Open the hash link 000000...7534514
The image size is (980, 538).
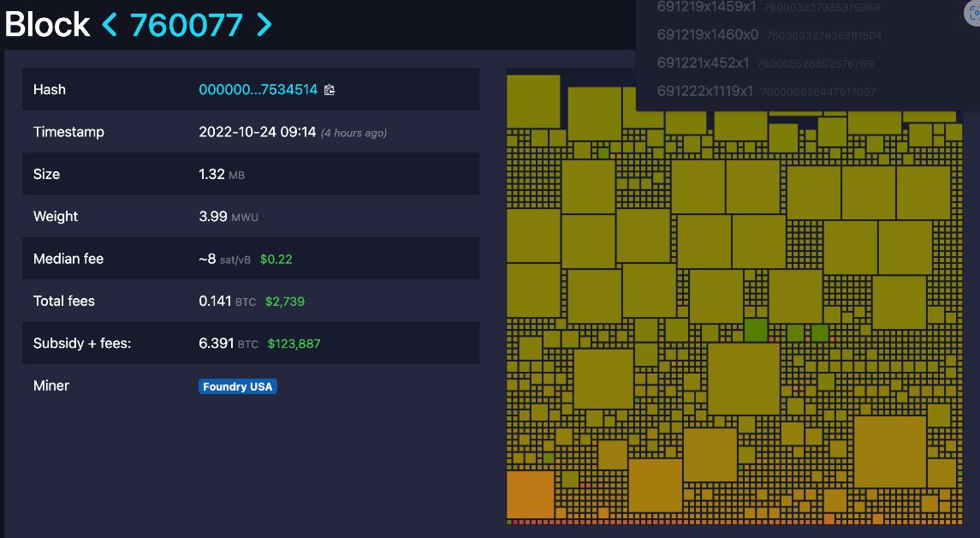click(258, 89)
